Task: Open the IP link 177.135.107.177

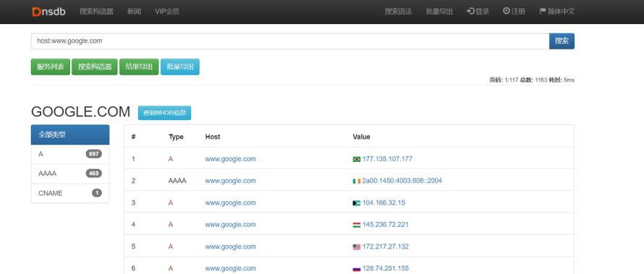Action: 387,159
